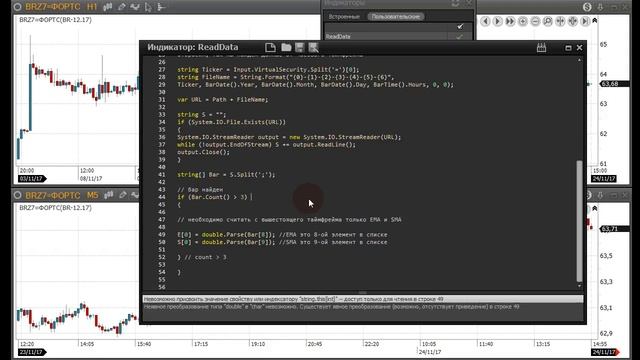Open BRZ7=ФОРТС instrument selector in H1 chart

click(53, 7)
